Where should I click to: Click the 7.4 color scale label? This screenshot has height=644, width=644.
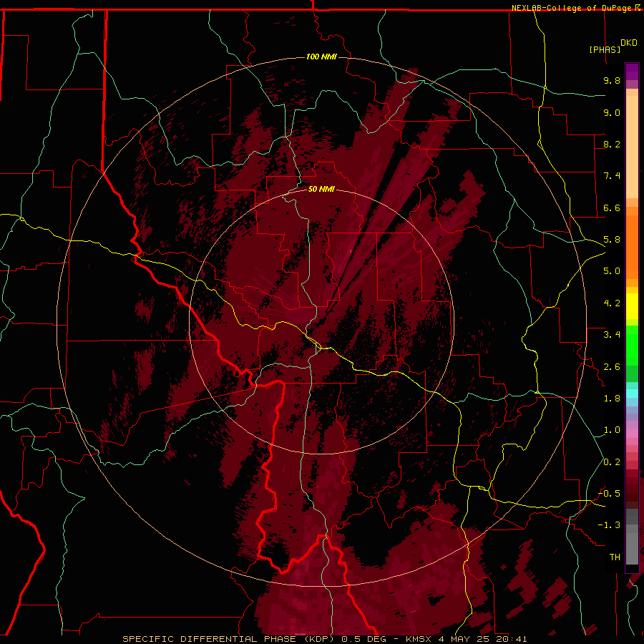tap(612, 176)
